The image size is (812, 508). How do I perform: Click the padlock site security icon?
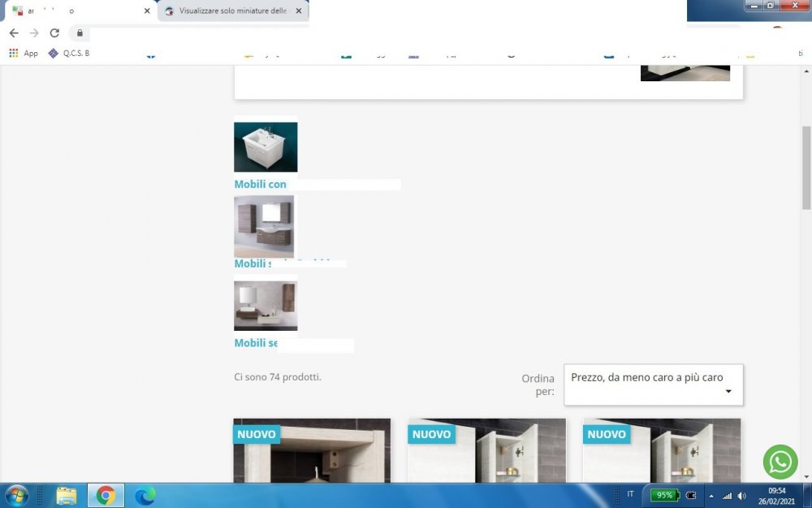80,33
